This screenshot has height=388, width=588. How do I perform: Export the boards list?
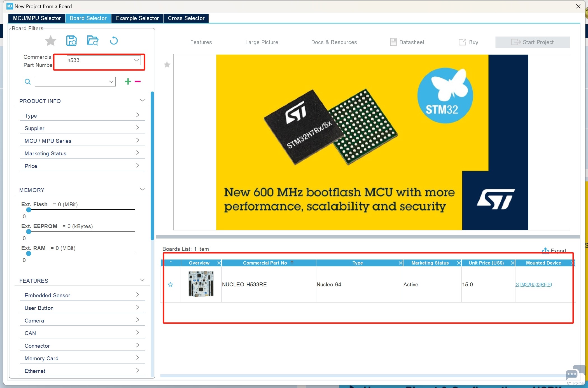[x=554, y=251]
